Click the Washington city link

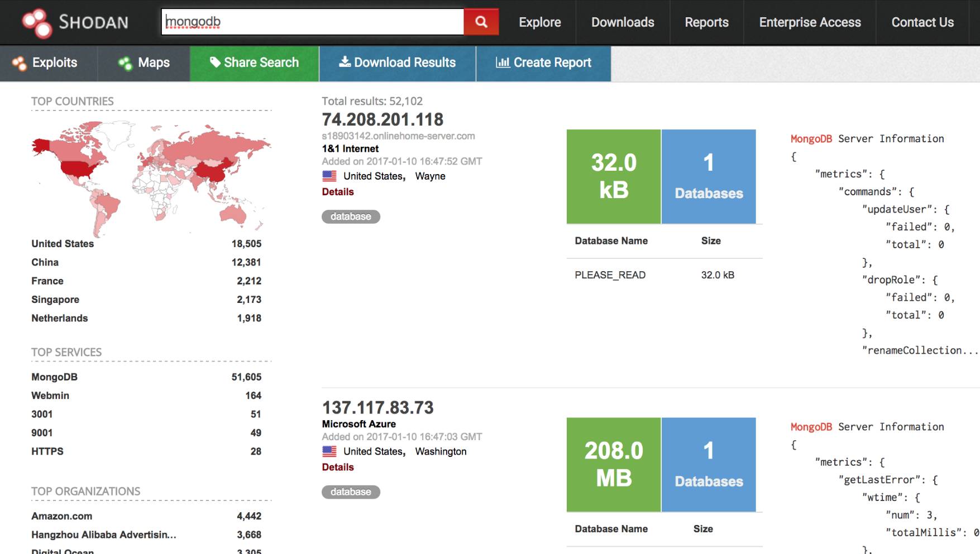coord(441,451)
